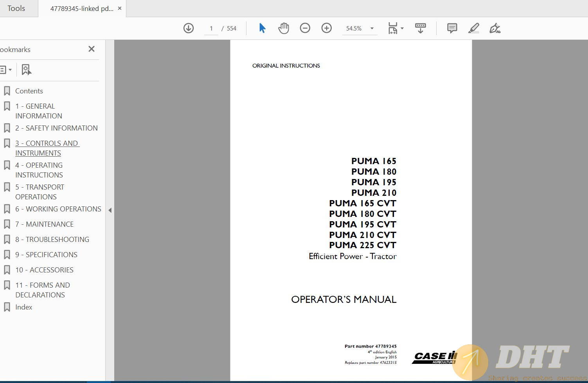This screenshot has width=588, height=383.
Task: Open the zoom percentage dropdown
Action: pos(372,28)
